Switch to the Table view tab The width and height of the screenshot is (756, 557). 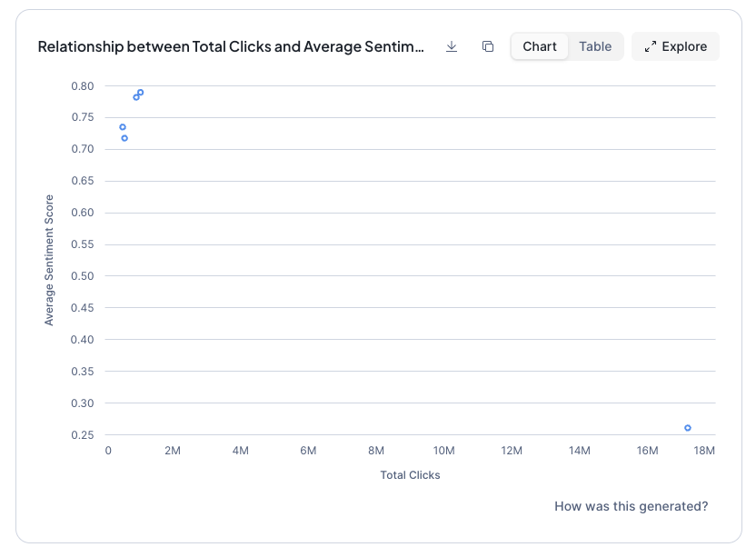click(x=595, y=46)
